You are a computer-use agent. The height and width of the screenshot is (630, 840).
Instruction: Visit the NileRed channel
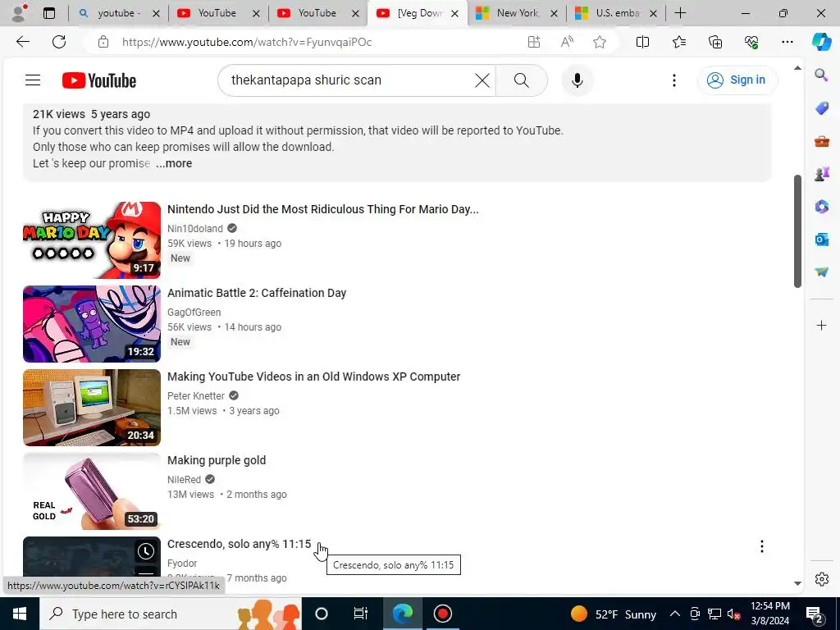pyautogui.click(x=185, y=479)
